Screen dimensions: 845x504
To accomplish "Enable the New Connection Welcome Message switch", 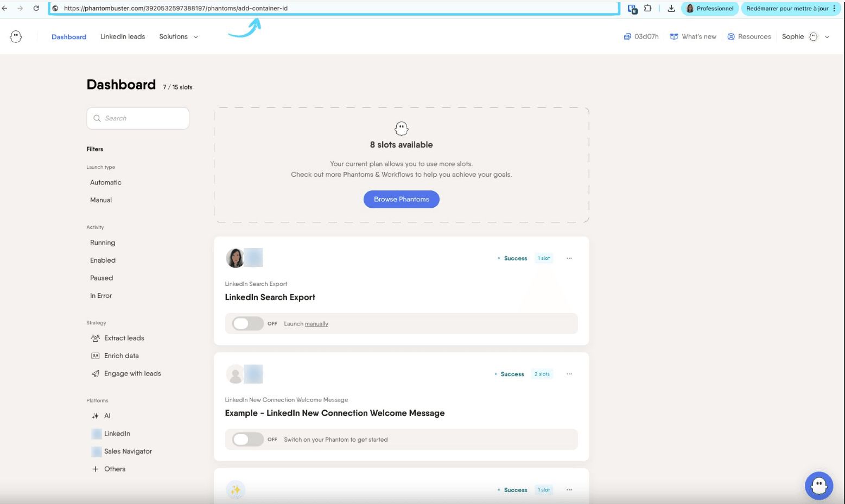I will 248,439.
